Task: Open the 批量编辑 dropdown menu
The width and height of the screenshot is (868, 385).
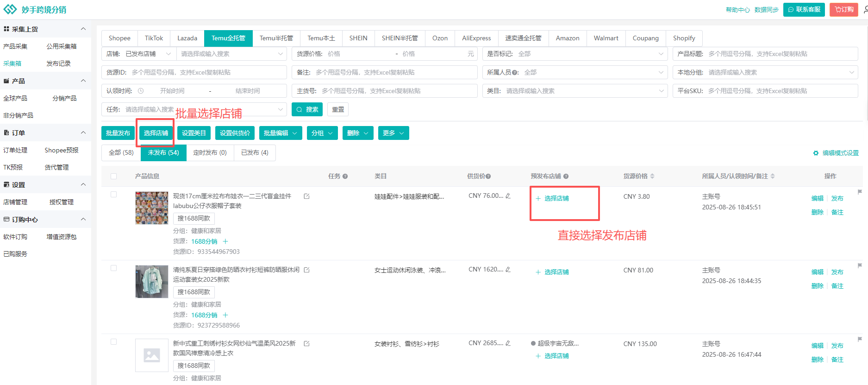Action: [x=281, y=133]
